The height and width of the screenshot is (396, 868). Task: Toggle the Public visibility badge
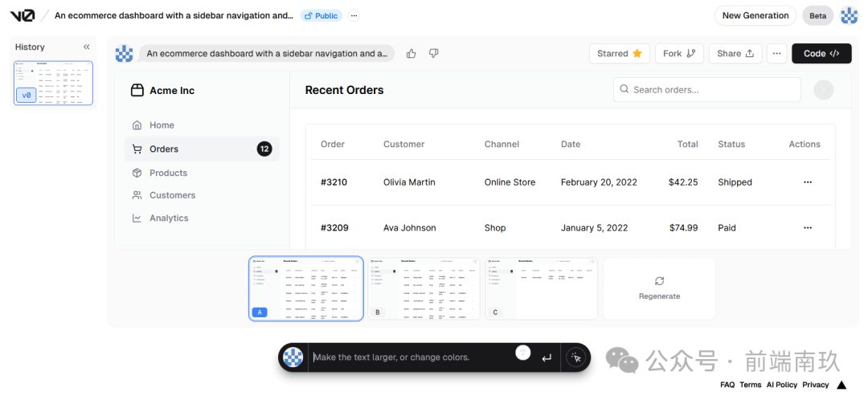pos(321,15)
